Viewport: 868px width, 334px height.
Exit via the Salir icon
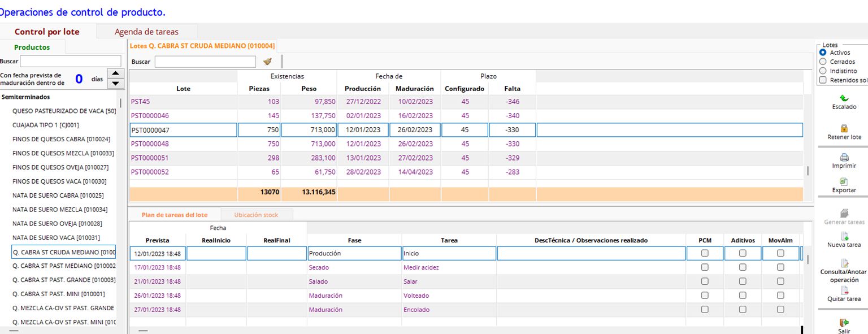pos(844,322)
